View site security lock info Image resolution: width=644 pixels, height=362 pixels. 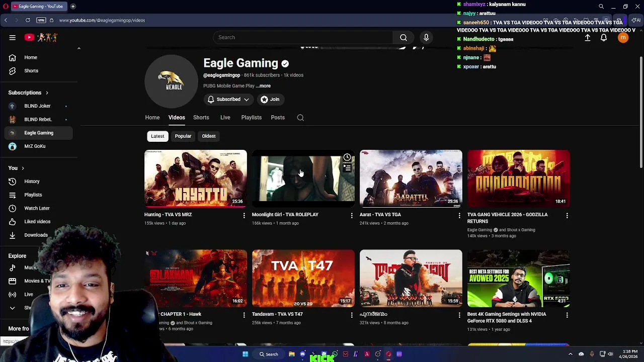(51, 20)
